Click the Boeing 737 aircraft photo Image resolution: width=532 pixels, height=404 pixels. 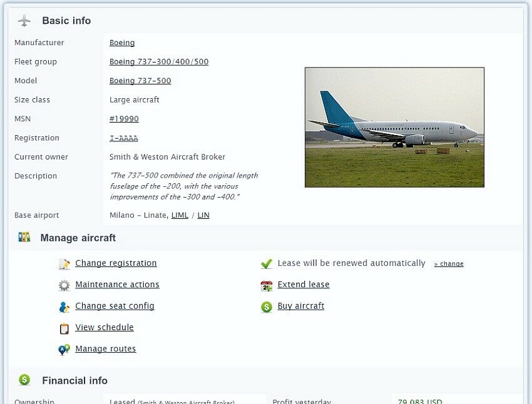[x=394, y=127]
